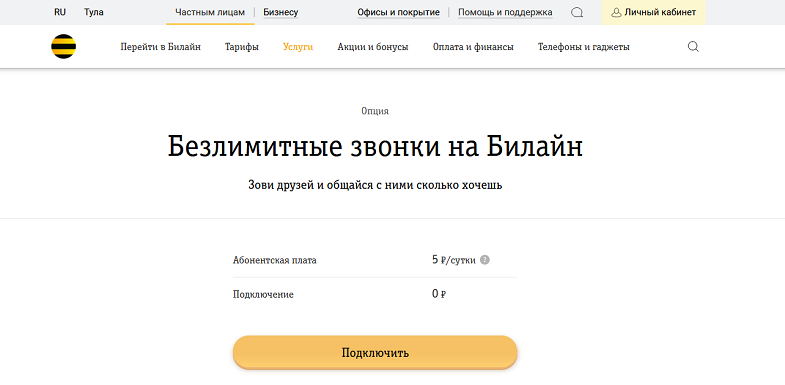Image resolution: width=785 pixels, height=385 pixels.
Task: Open Оплата и финансы menu
Action: [473, 47]
